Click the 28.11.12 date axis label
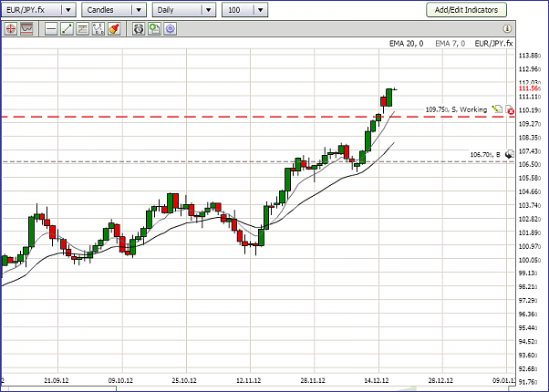Image resolution: width=549 pixels, height=392 pixels. pos(313,380)
